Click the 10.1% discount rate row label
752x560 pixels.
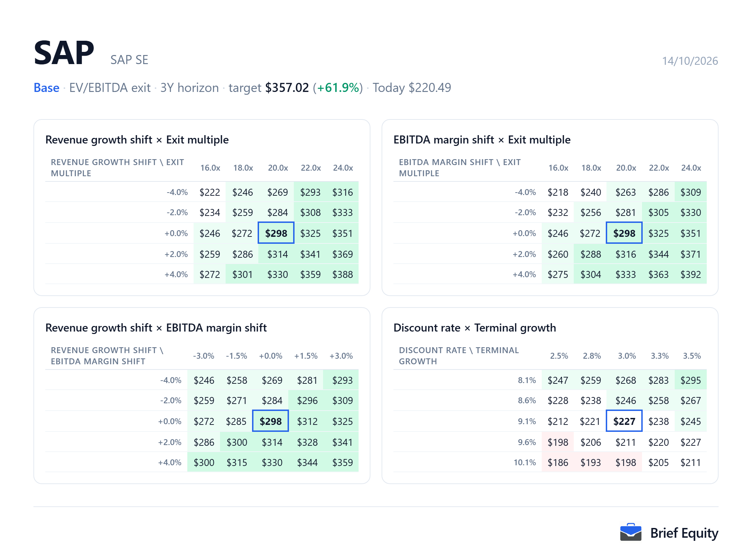pos(525,462)
